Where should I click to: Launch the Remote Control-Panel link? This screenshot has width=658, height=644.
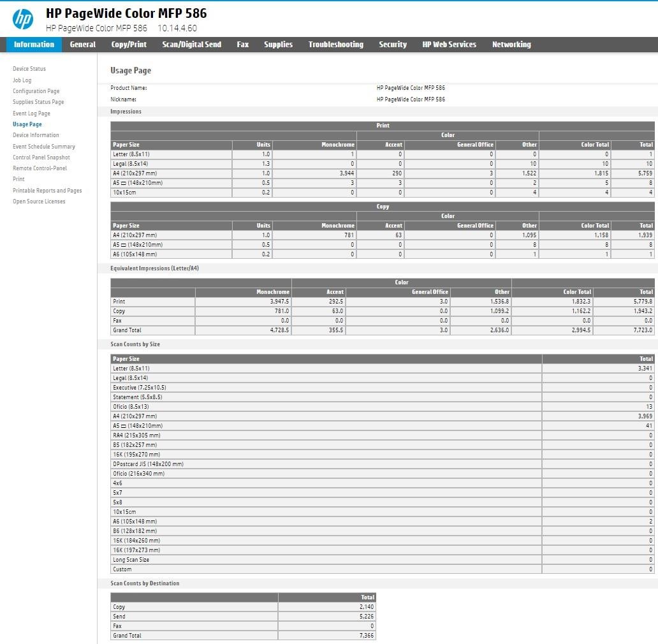click(40, 168)
